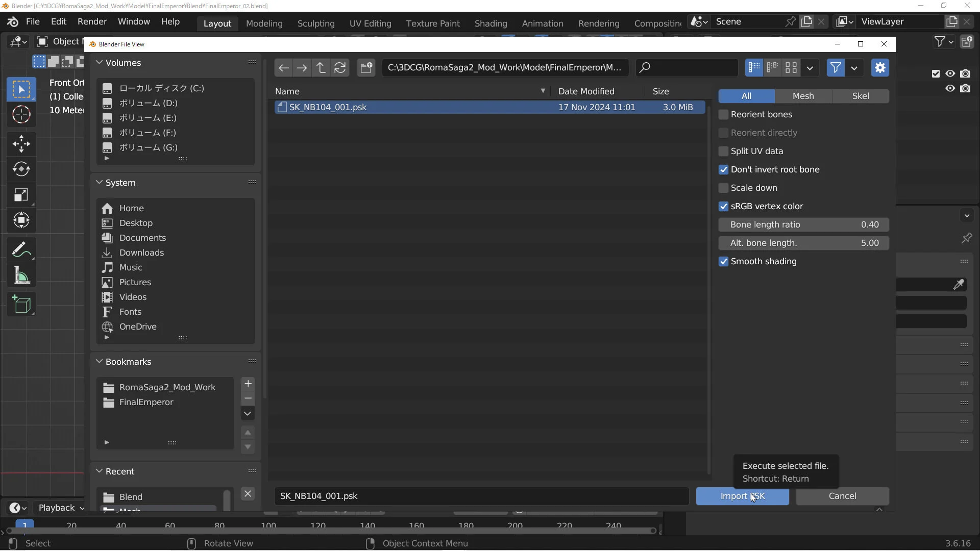Toggle the options gear panel
This screenshot has width=980, height=551.
(x=879, y=67)
